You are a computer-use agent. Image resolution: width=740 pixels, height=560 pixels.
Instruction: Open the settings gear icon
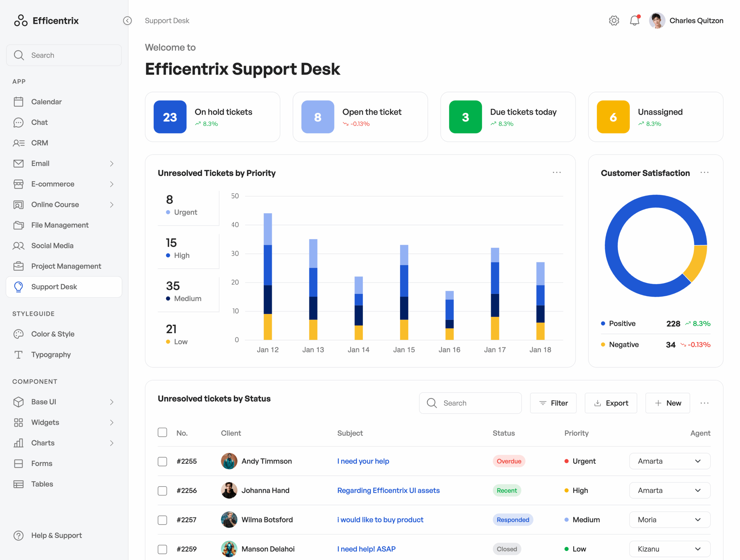tap(614, 21)
